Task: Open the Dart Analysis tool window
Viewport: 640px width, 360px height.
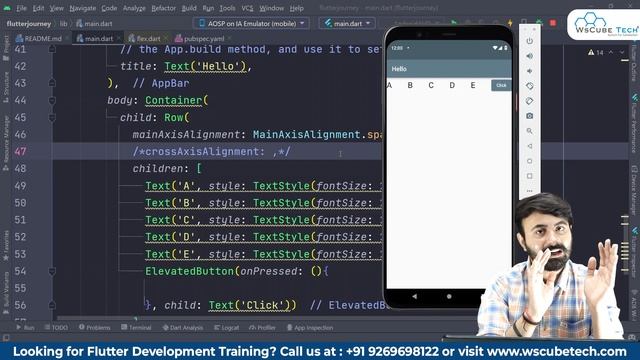Action: tap(182, 327)
